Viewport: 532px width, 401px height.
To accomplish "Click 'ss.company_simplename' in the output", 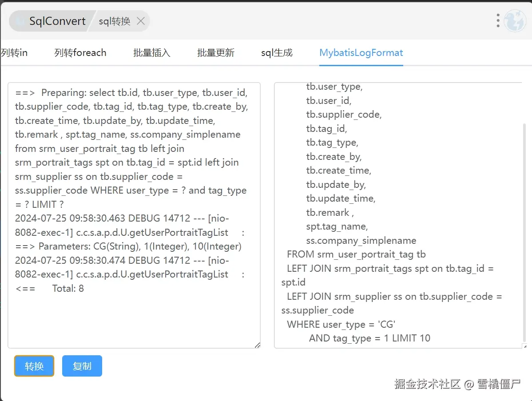I will 361,241.
